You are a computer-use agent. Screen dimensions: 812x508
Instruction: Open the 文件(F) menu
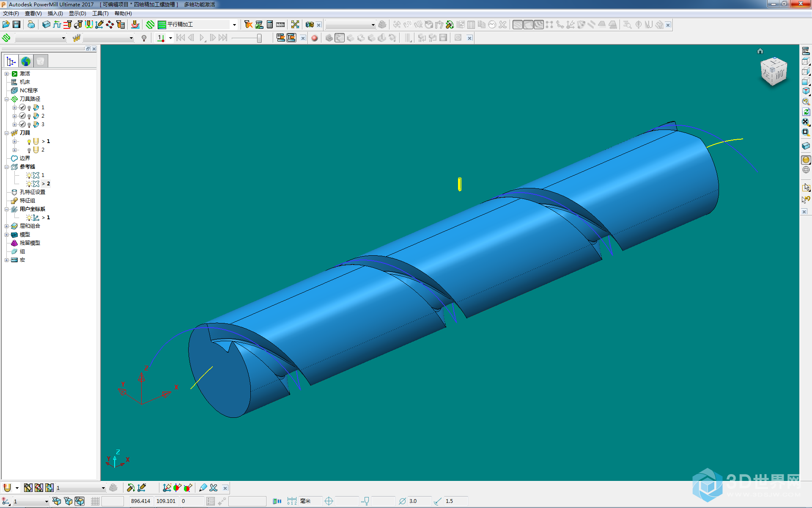coord(11,14)
